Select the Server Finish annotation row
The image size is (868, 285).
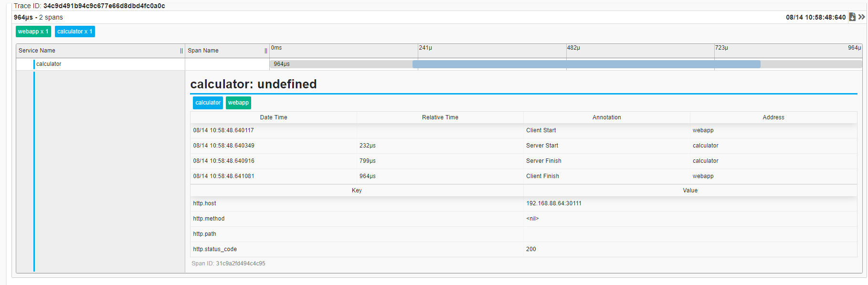tap(543, 161)
